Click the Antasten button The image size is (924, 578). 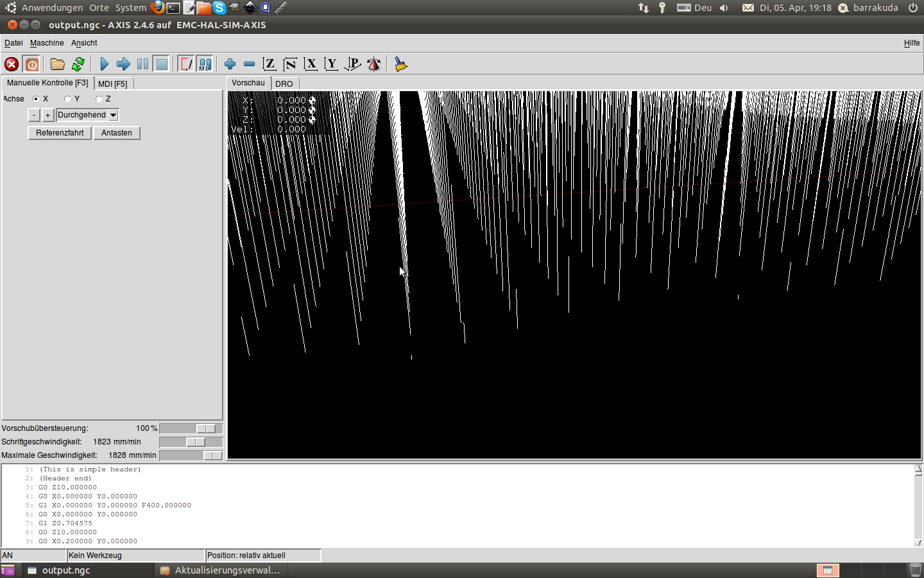(117, 133)
